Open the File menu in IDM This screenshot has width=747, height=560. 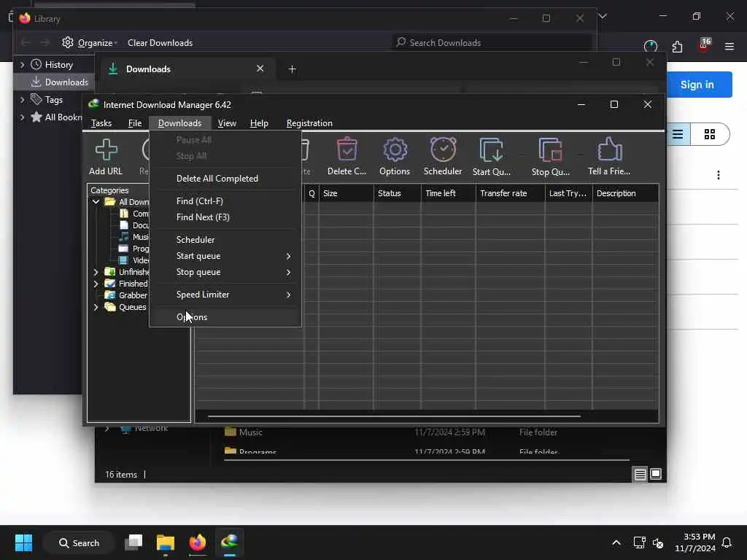(x=135, y=123)
